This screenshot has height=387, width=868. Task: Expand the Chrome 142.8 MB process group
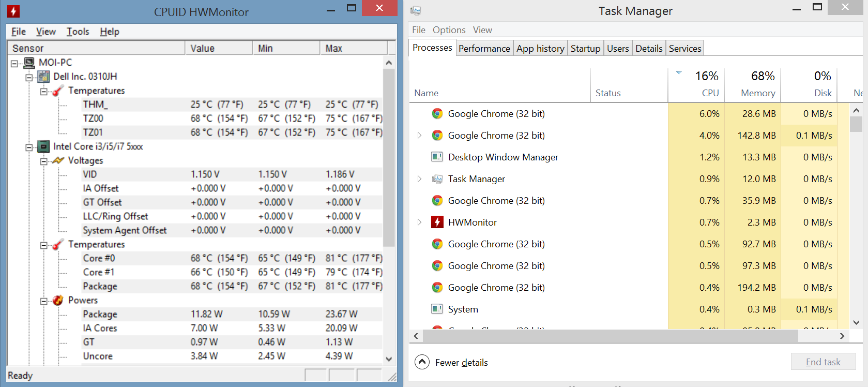click(419, 136)
